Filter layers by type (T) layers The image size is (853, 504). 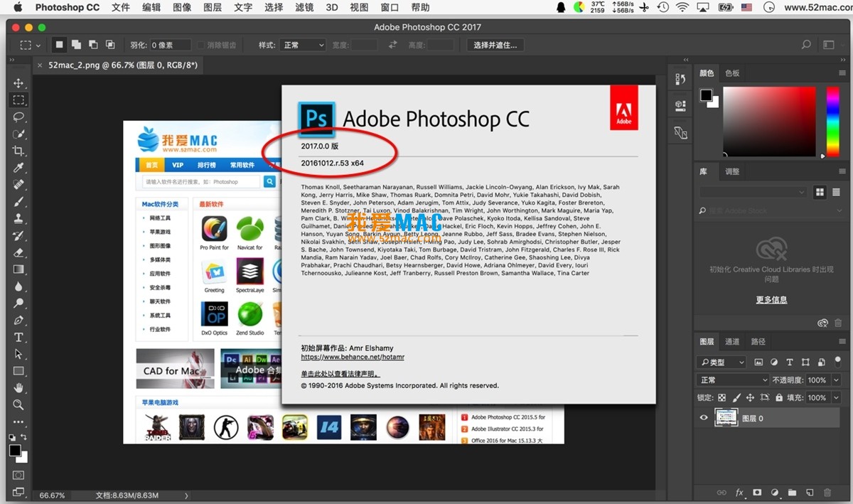[x=790, y=362]
